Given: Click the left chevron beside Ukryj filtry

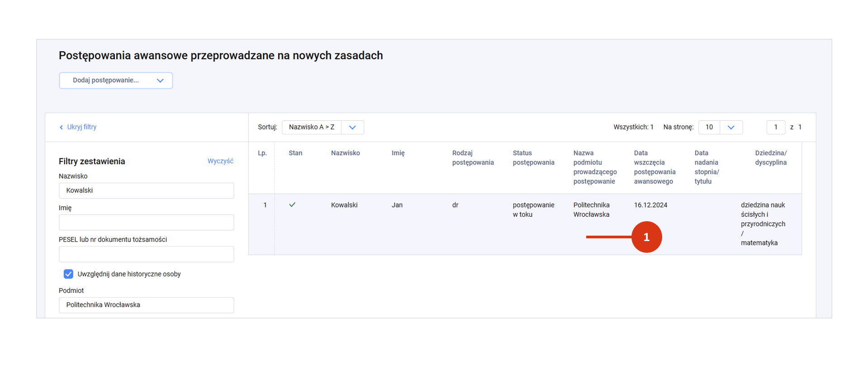Looking at the screenshot, I should 62,128.
